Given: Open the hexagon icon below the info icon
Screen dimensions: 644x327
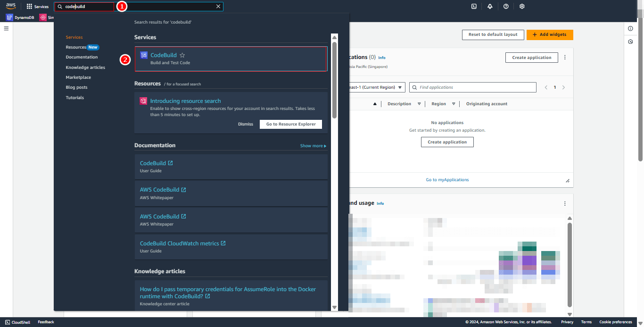Looking at the screenshot, I should pyautogui.click(x=630, y=42).
